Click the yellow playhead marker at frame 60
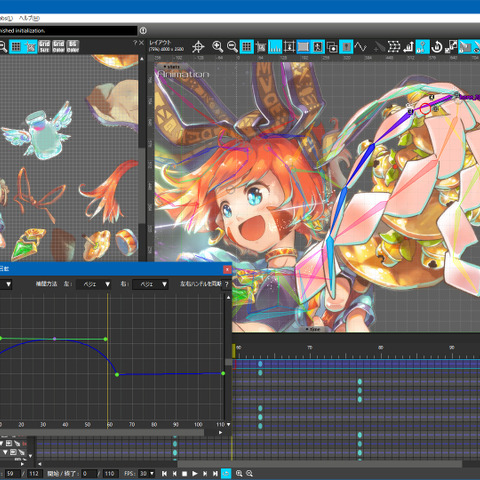This screenshot has width=480, height=480. tap(234, 351)
